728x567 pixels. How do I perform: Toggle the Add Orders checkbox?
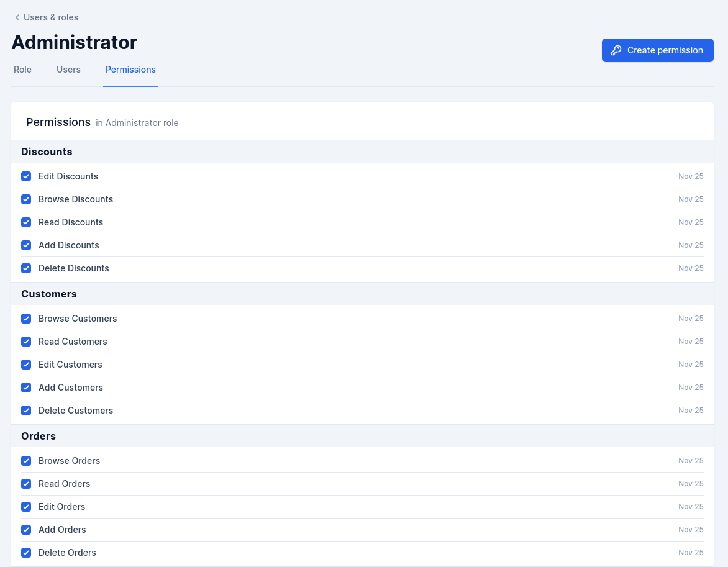[x=26, y=530]
